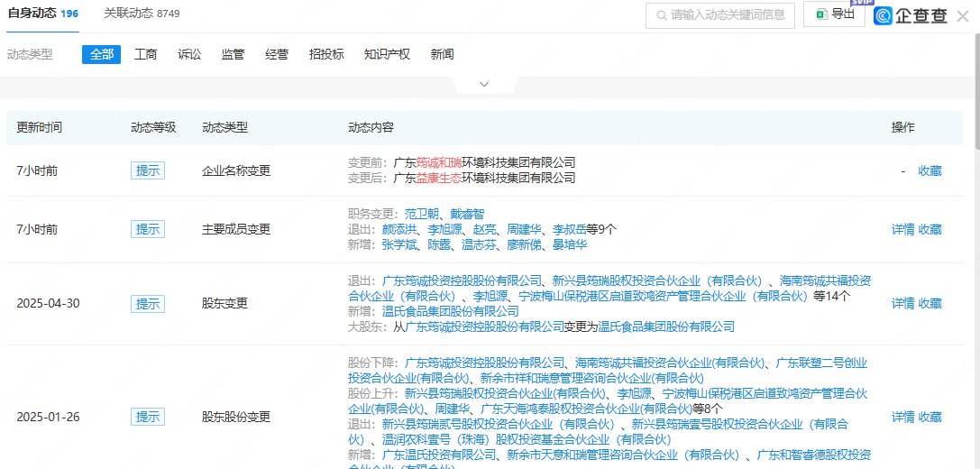Click the 动态类型 column header

coord(225,127)
